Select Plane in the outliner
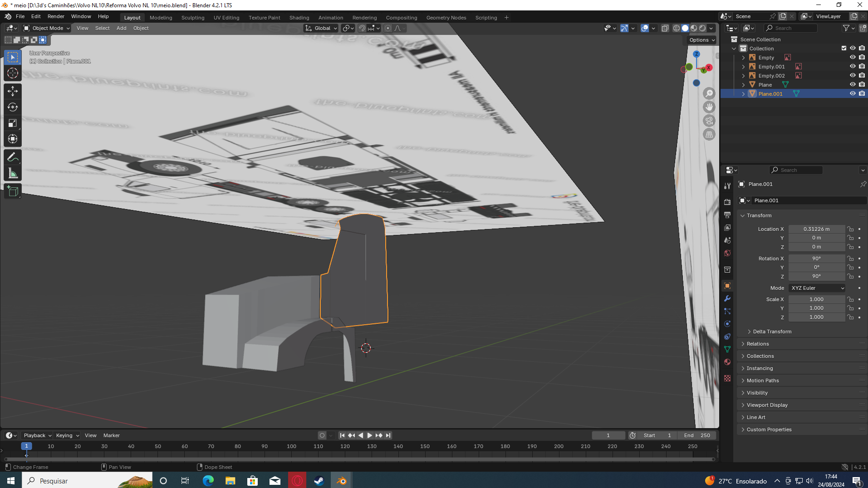 pos(765,85)
